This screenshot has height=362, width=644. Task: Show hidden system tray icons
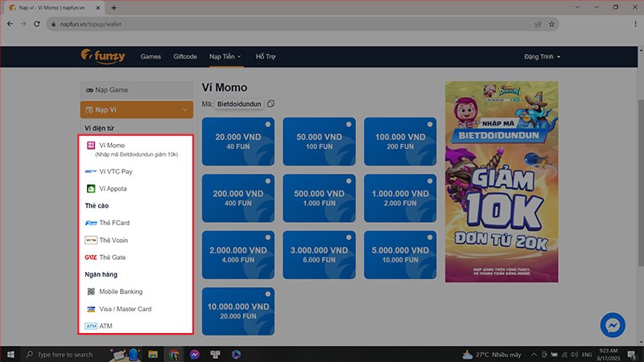(534, 355)
